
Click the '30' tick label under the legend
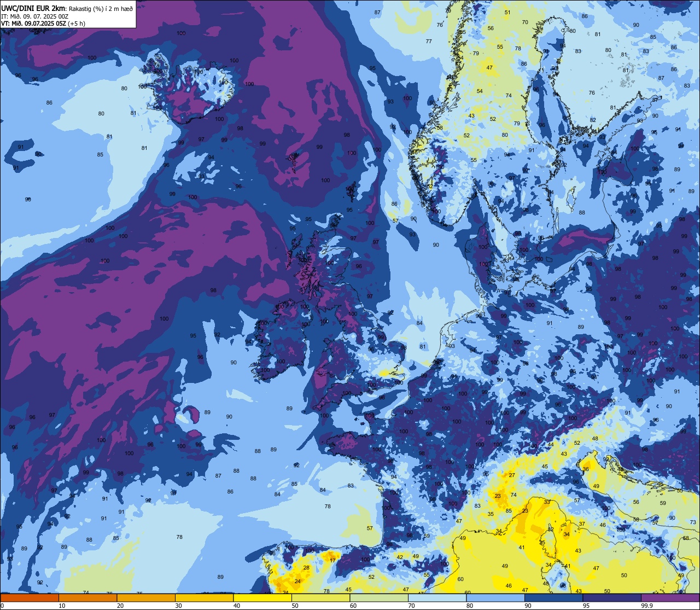(178, 606)
